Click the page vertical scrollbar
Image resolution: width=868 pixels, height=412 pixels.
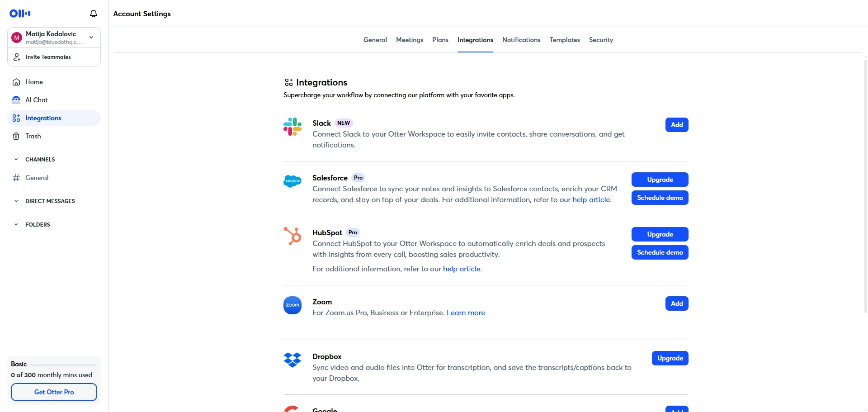tap(865, 186)
